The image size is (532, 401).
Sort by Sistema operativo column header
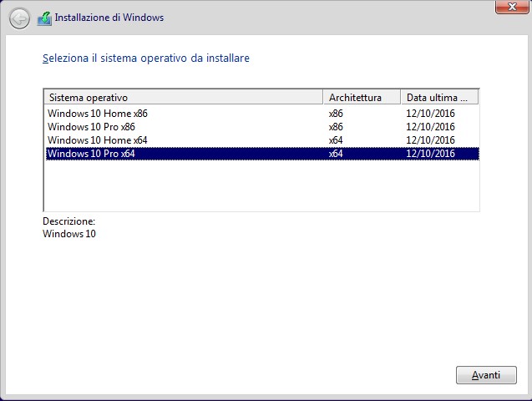[x=183, y=98]
